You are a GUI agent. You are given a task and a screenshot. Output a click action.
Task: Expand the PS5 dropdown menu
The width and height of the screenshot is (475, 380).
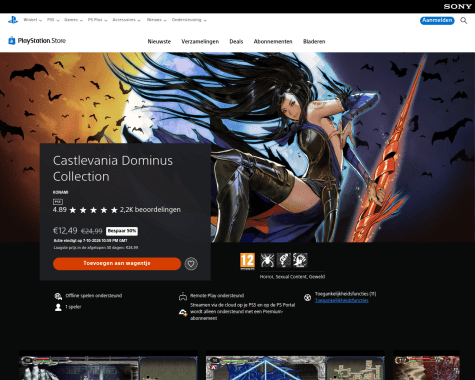(x=53, y=20)
